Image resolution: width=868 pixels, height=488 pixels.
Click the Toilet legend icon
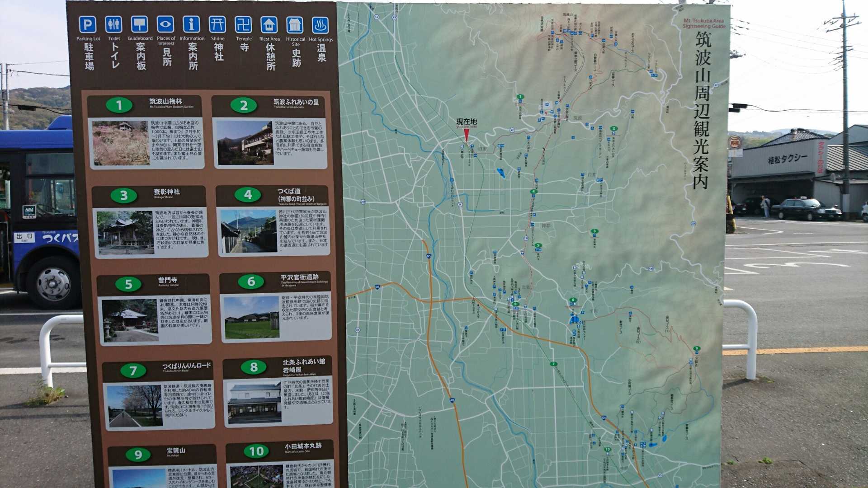pos(113,25)
